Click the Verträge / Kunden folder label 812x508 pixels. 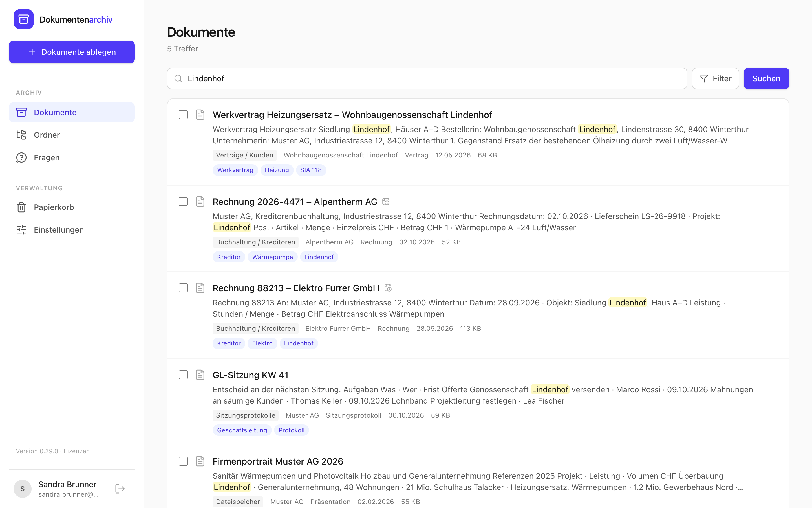coord(245,155)
